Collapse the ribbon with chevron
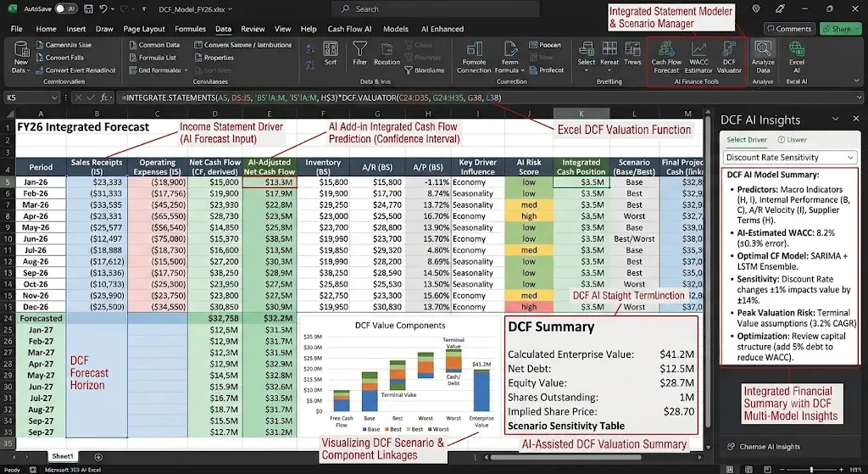 click(857, 81)
